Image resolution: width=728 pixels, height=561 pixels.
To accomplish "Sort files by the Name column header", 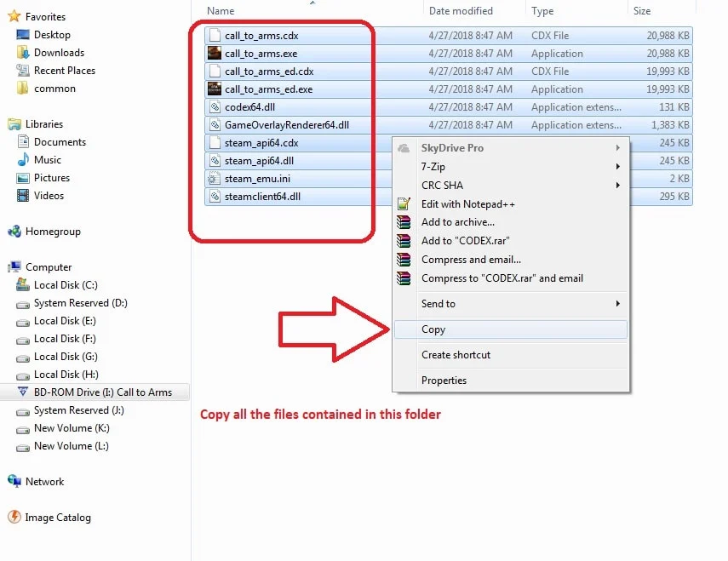I will pos(221,11).
